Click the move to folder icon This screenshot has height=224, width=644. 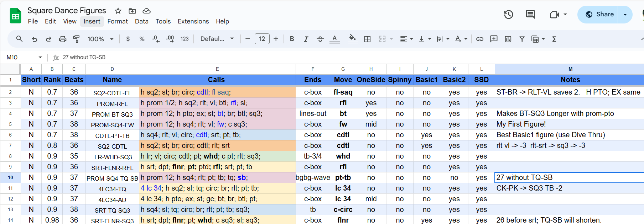coord(132,11)
